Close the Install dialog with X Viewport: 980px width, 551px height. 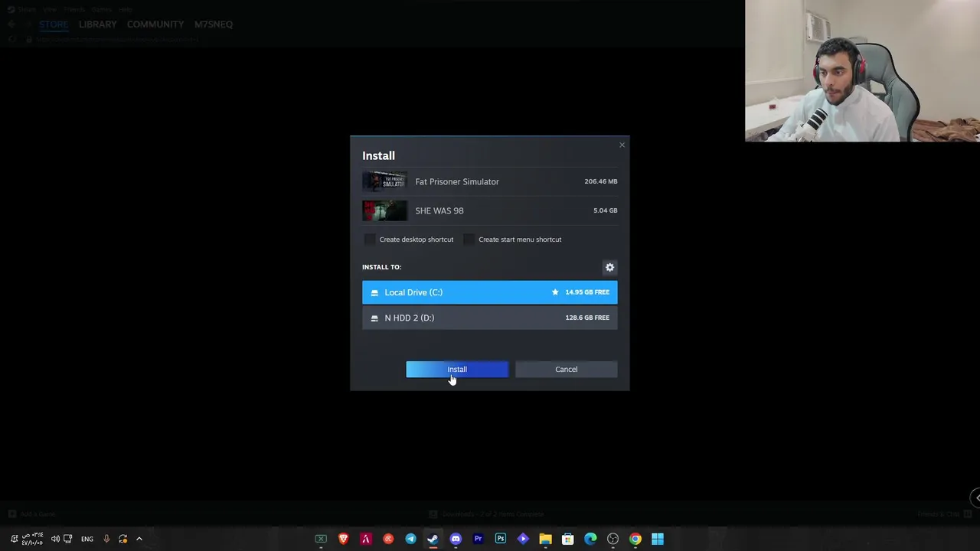pyautogui.click(x=622, y=145)
